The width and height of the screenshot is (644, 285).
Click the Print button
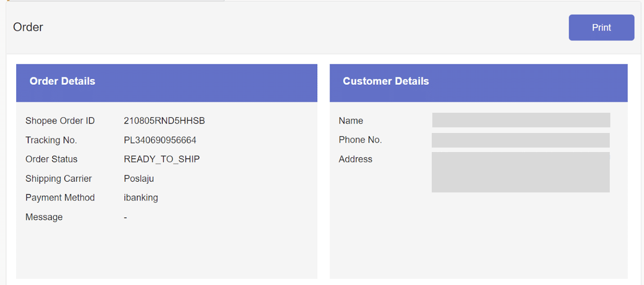click(x=601, y=27)
